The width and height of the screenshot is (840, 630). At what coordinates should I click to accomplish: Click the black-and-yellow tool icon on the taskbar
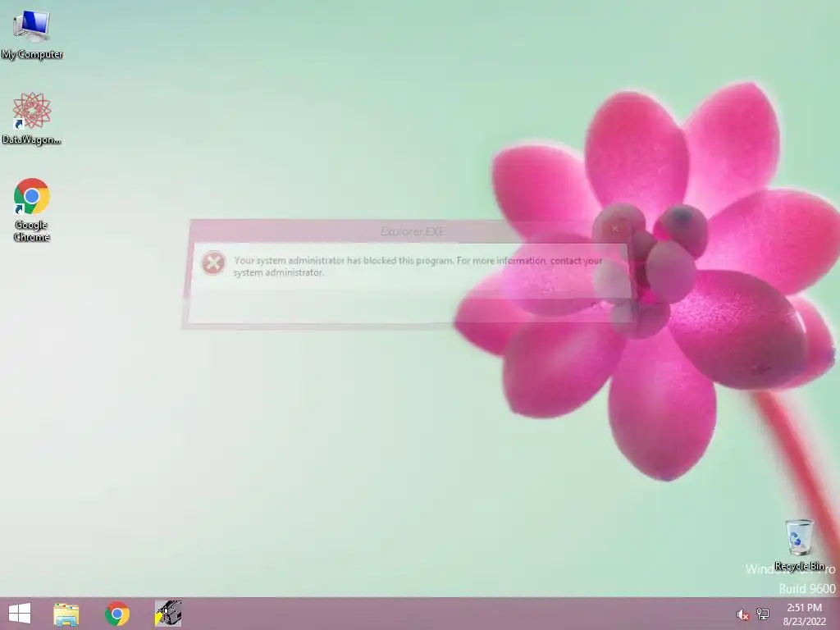(168, 614)
